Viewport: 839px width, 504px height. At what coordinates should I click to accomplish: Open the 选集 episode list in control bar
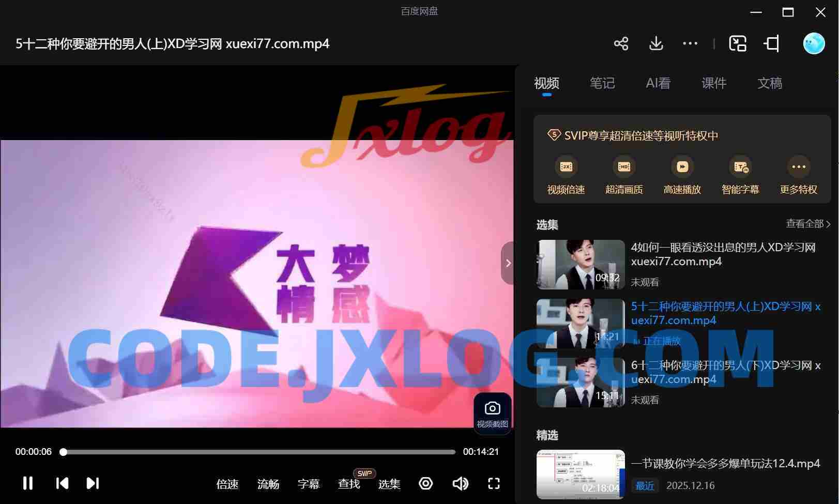tap(389, 484)
